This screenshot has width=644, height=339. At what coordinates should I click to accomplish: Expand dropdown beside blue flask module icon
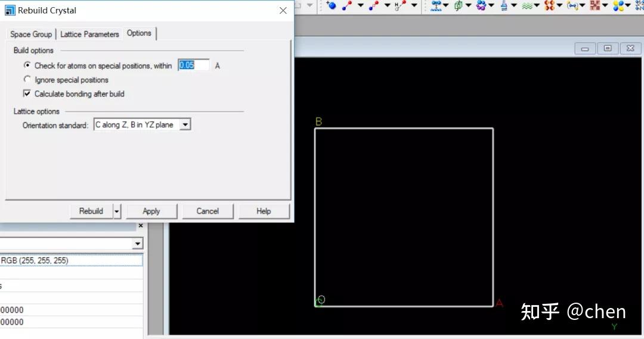(x=514, y=5)
